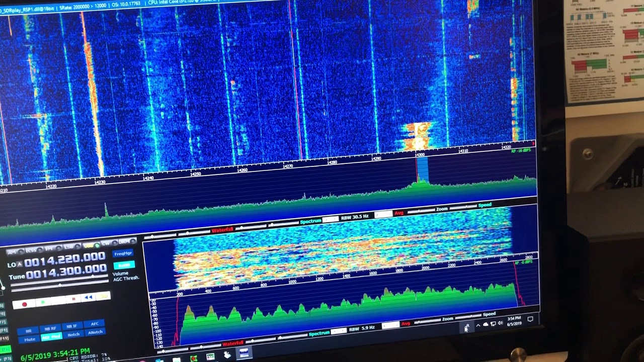Click the RF Waterfall label
The image size is (644, 362).
point(222,230)
